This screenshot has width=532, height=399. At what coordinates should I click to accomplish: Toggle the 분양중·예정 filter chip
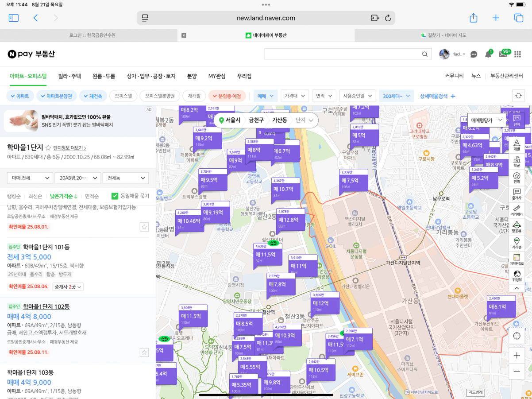point(227,96)
